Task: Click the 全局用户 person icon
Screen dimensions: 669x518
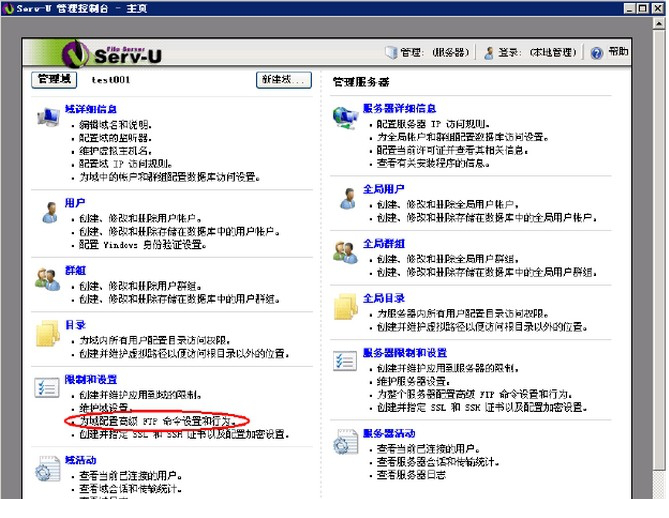Action: (349, 198)
